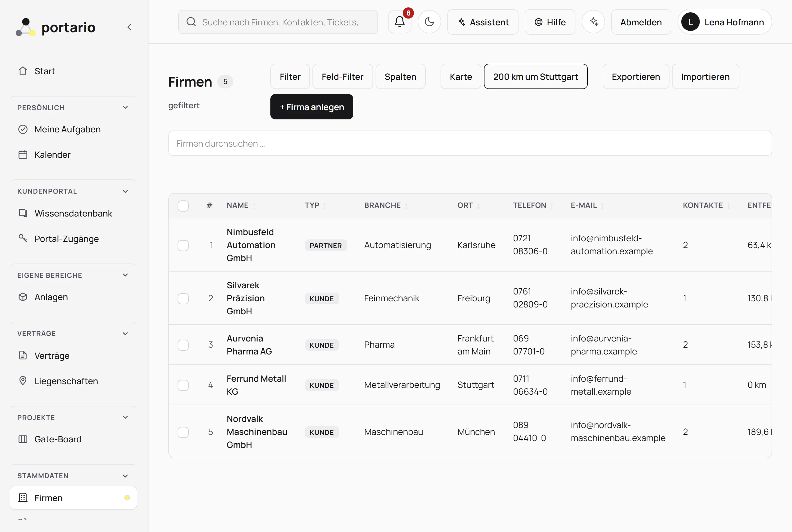
Task: Collapse the sidebar with the left chevron
Action: coord(129,27)
